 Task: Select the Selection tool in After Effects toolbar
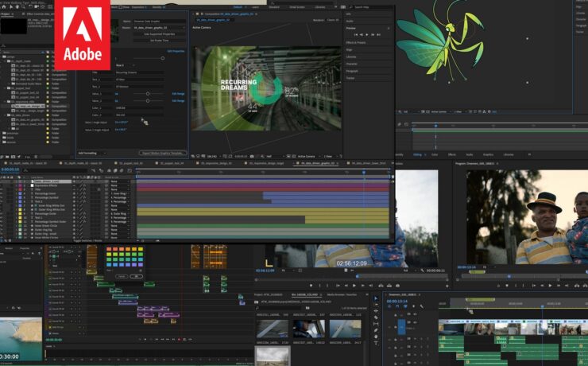[10, 6]
